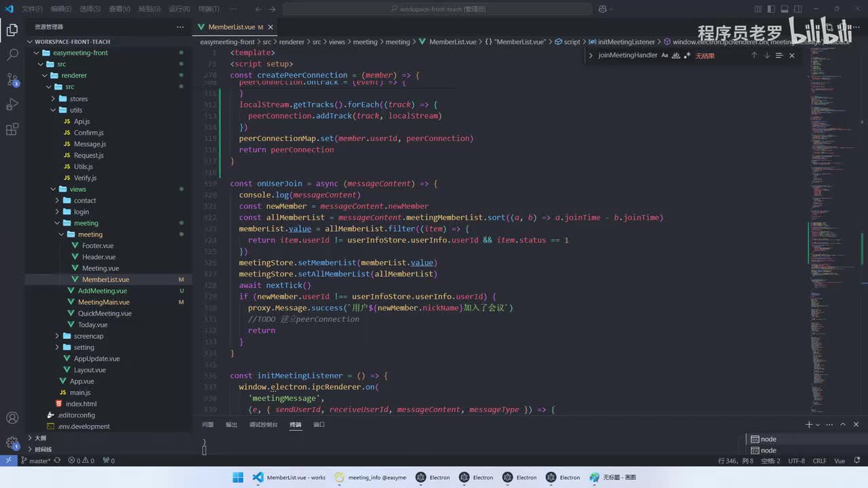Open the Explorer view in the activity bar

12,30
